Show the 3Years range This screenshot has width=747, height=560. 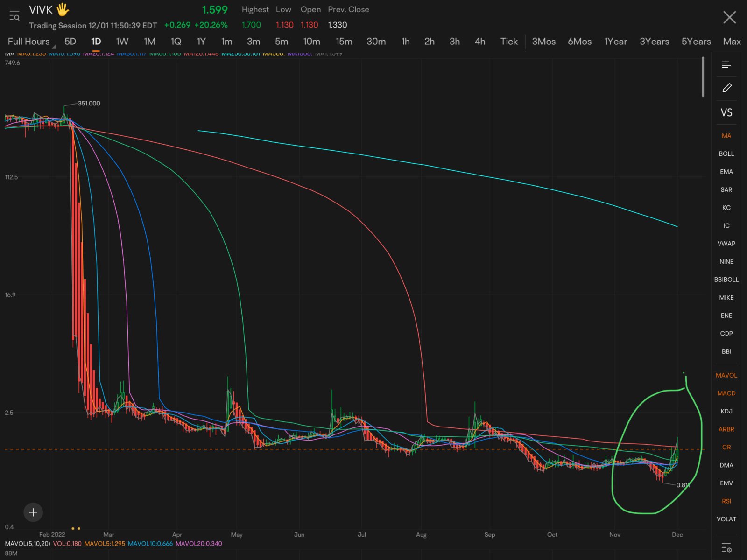point(655,42)
